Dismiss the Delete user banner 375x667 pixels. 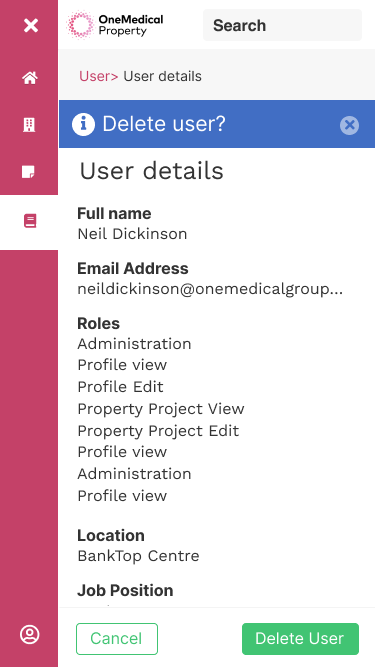pyautogui.click(x=349, y=125)
